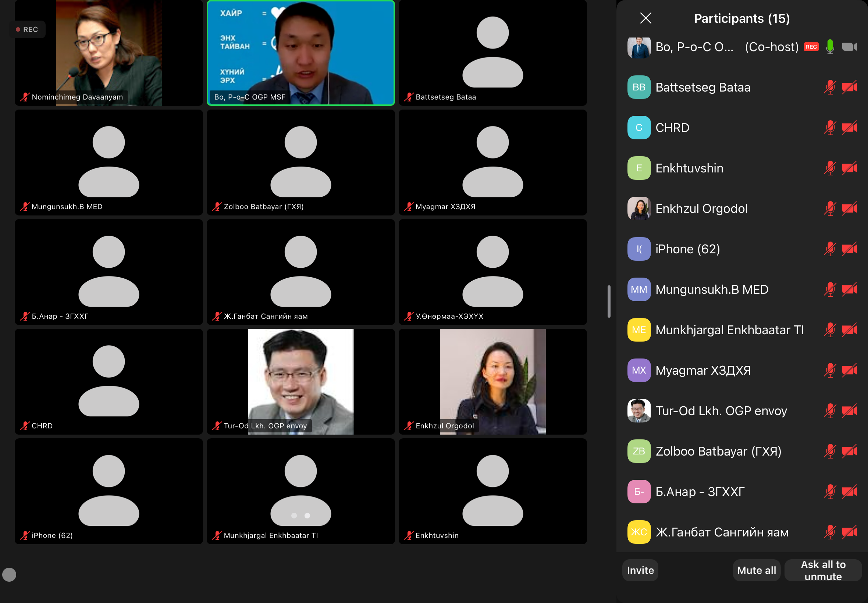Click Battsetseg Bataa's muted microphone icon
Viewport: 868px width, 603px height.
pyautogui.click(x=830, y=87)
